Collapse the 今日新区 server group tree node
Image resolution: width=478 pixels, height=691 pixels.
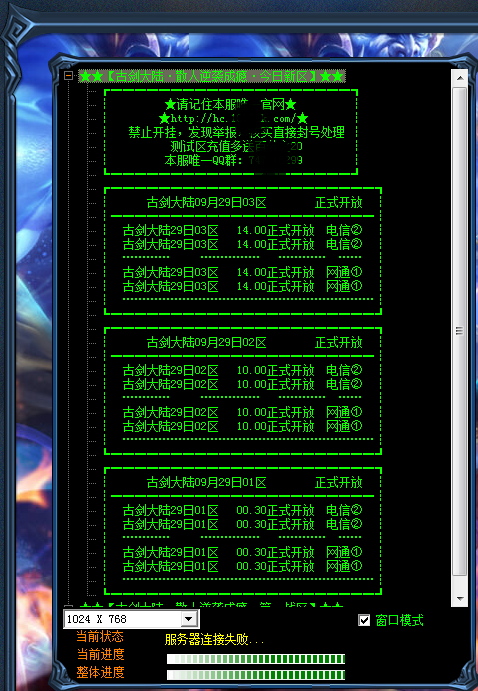point(68,76)
